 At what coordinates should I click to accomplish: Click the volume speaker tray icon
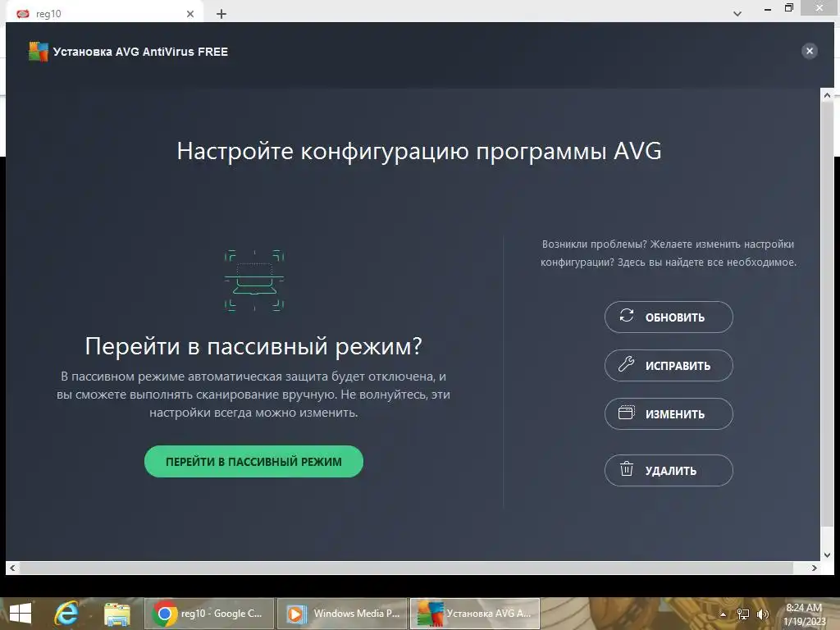(762, 614)
